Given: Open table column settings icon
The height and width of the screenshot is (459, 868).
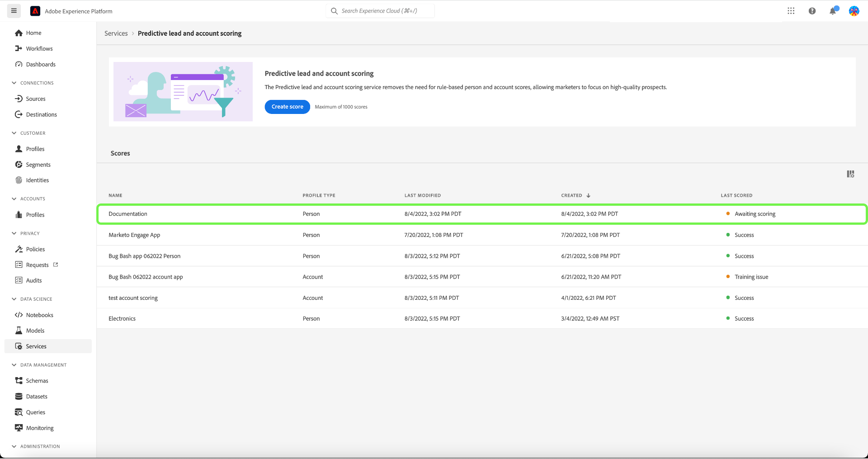Looking at the screenshot, I should tap(850, 174).
